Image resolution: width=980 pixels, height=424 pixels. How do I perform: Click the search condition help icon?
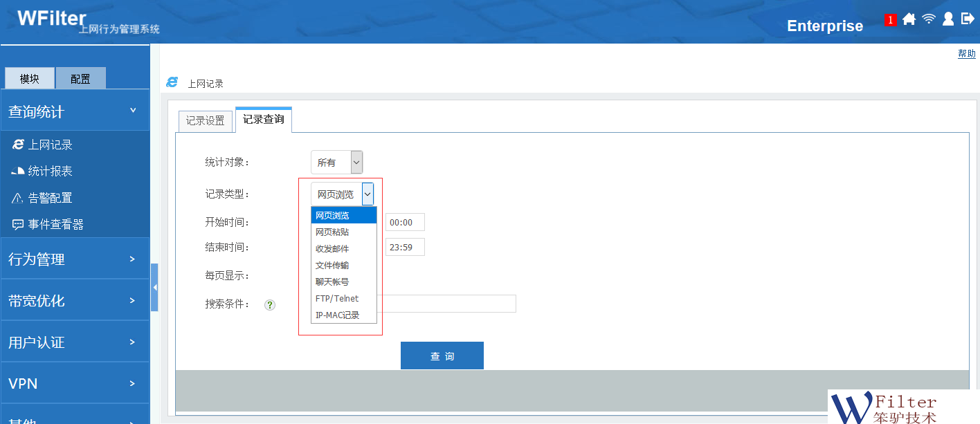coord(270,304)
